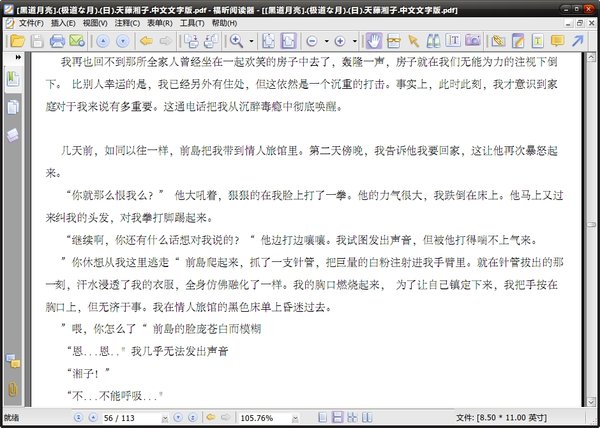Open the 视图(V) menu
Viewport: 600px width, 428px height.
pos(95,23)
